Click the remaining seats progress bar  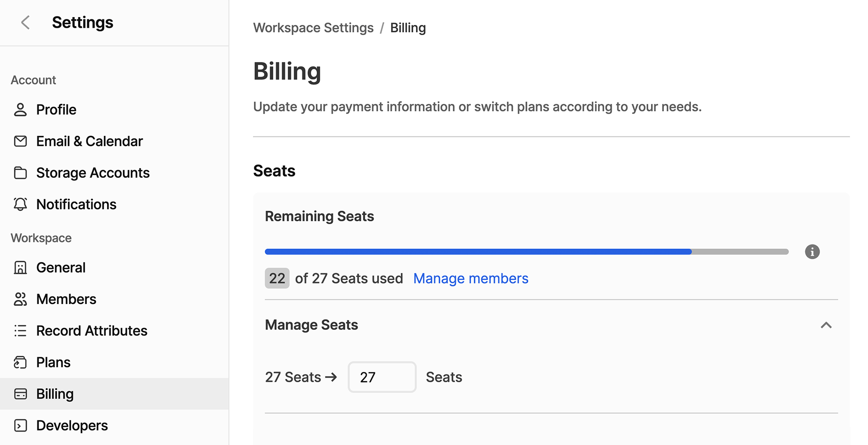(526, 252)
